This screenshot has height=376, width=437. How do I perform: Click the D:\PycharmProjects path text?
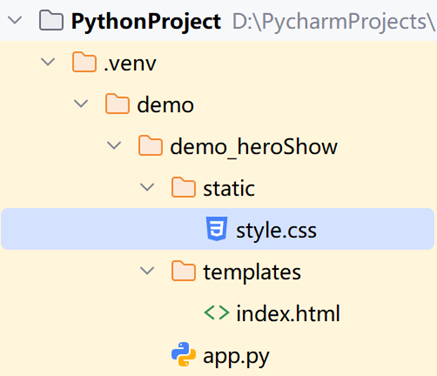[334, 22]
